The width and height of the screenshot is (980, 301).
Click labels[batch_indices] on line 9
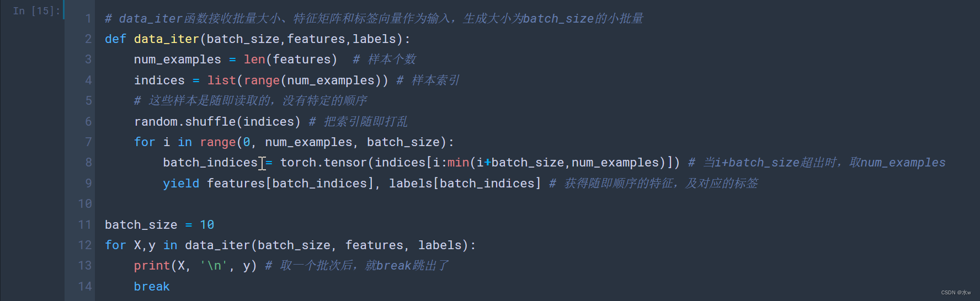click(465, 184)
